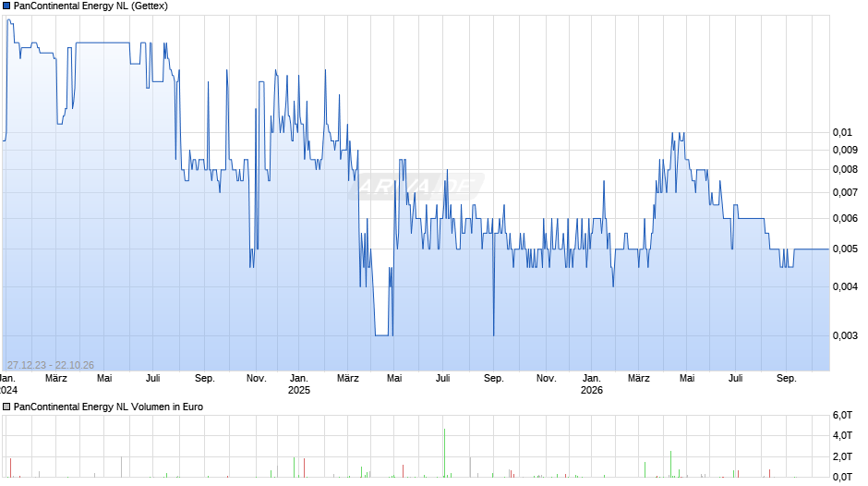Click the 0,009 price axis label
The height and width of the screenshot is (486, 868).
pos(845,150)
